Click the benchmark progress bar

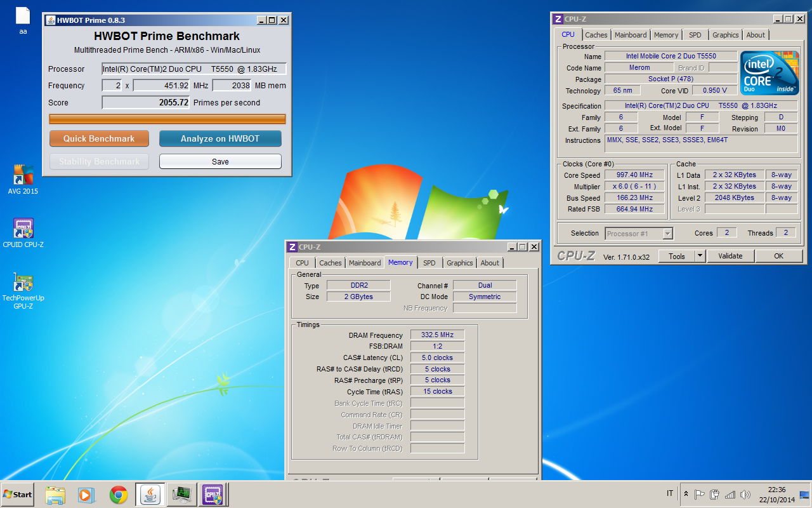point(167,119)
